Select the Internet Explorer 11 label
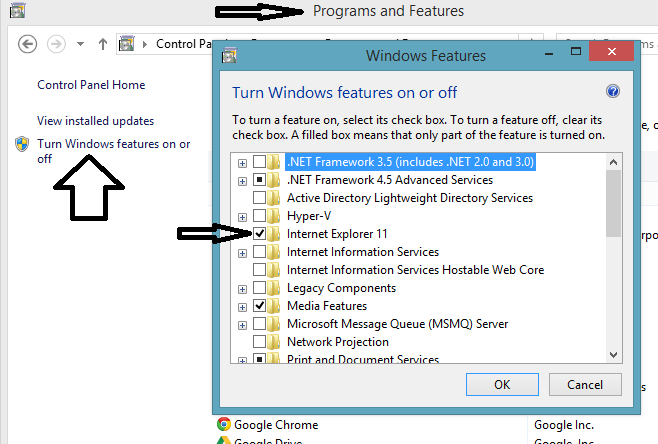 pos(337,234)
